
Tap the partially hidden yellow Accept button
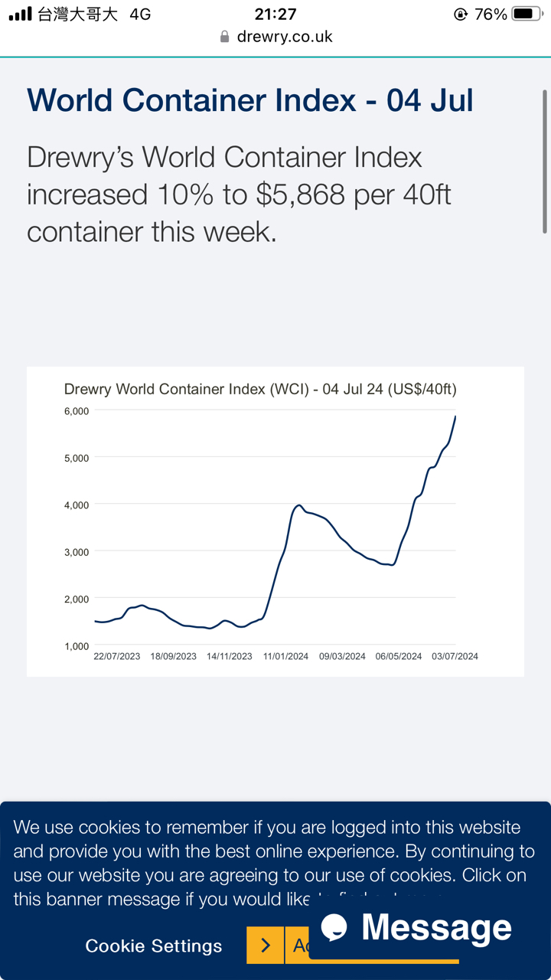pos(297,946)
